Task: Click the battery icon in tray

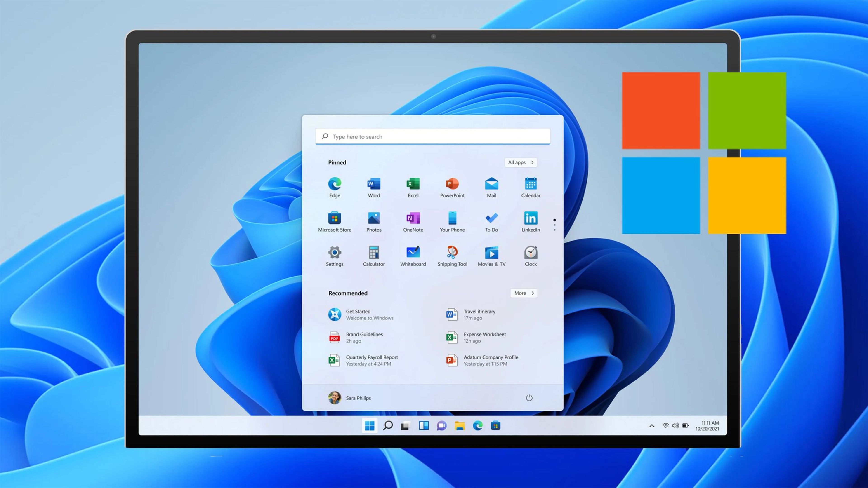Action: (x=685, y=425)
